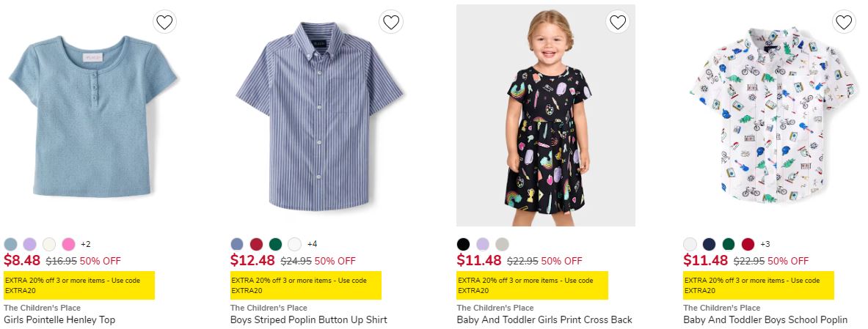The image size is (868, 329).
Task: Open Boys Striped Poplin Button Up Shirt link
Action: (308, 319)
